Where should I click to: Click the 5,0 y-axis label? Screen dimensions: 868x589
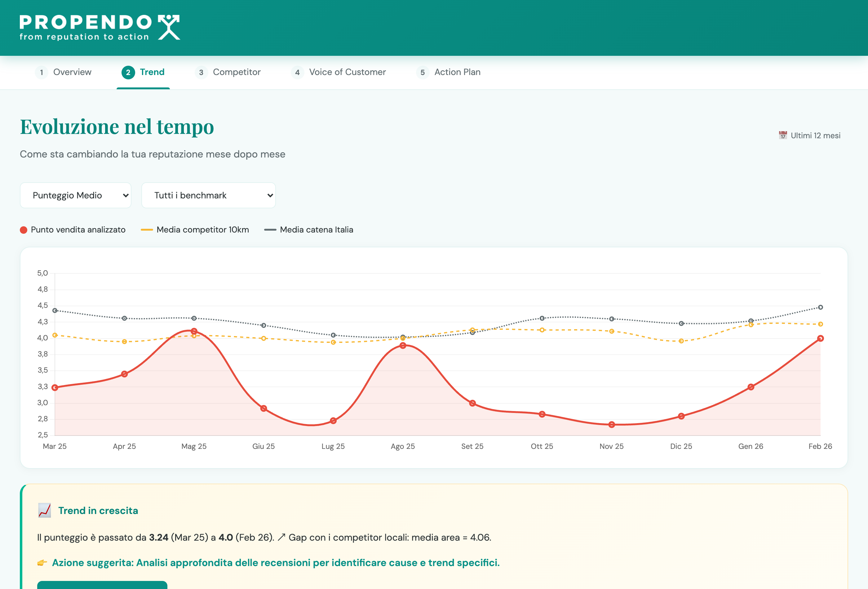point(42,273)
